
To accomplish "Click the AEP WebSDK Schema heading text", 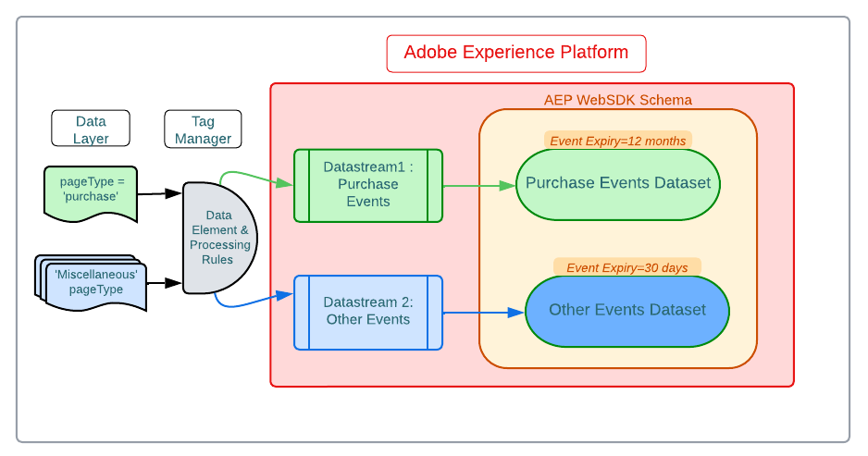I will coord(617,100).
